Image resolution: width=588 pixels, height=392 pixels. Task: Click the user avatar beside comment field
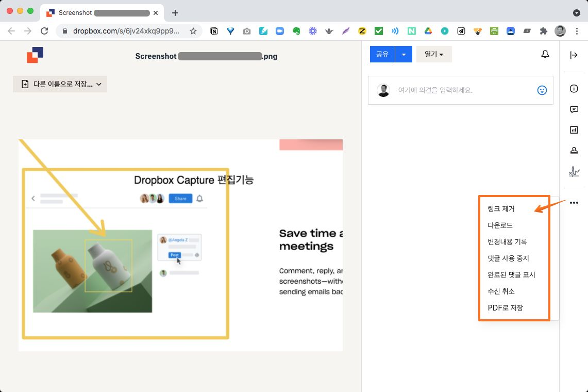pyautogui.click(x=383, y=90)
